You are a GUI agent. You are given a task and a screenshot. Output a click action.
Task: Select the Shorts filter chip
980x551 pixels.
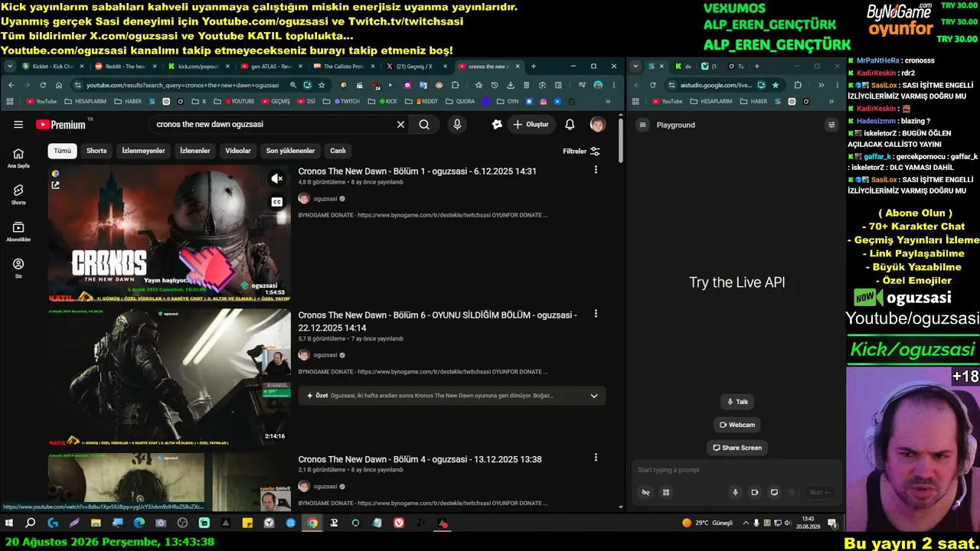(96, 151)
